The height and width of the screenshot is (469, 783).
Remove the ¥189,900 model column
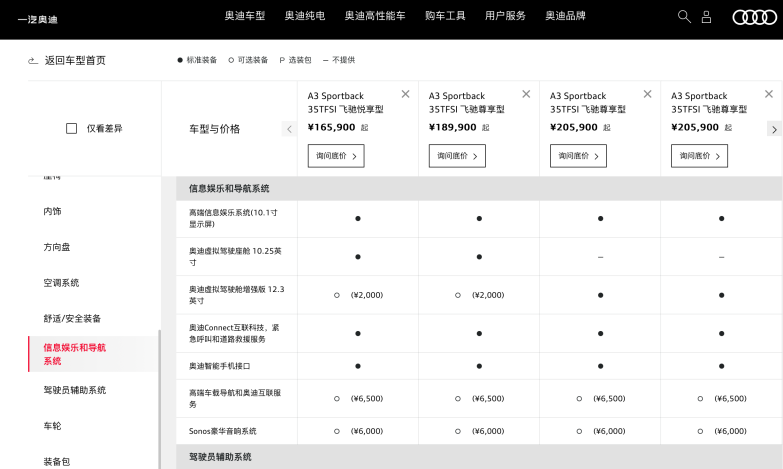click(526, 94)
